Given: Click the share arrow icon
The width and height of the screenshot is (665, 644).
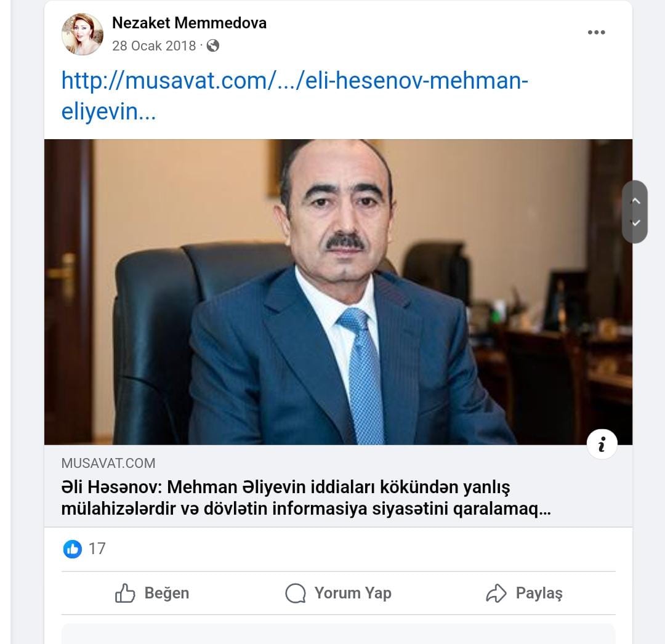Looking at the screenshot, I should click(x=496, y=593).
